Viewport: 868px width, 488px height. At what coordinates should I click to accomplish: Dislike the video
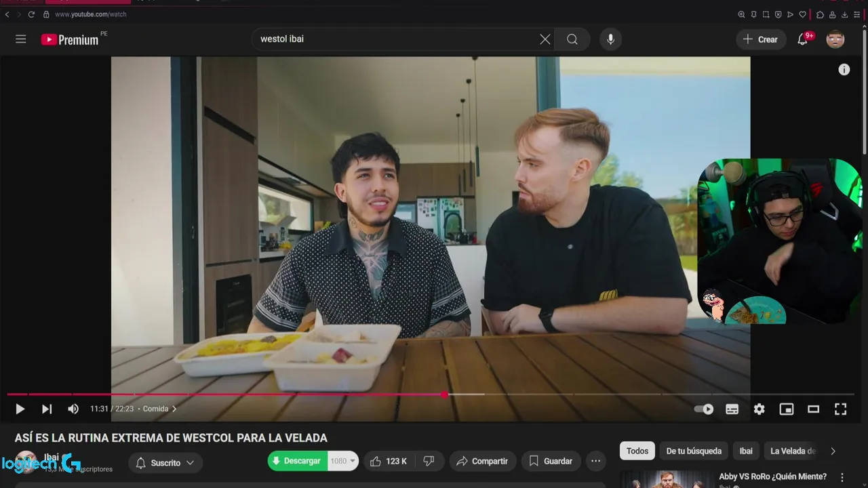click(429, 461)
